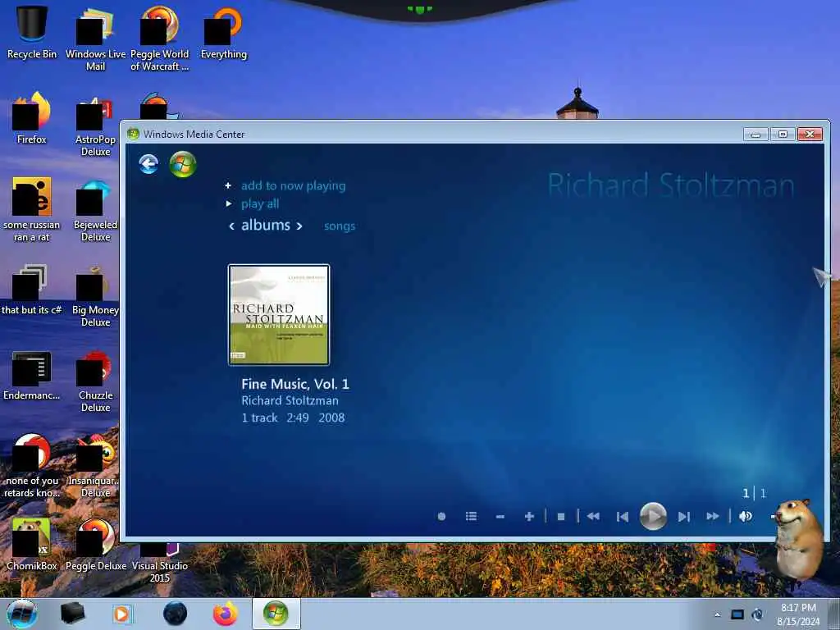Skip to next track button
This screenshot has width=840, height=630.
coord(683,517)
